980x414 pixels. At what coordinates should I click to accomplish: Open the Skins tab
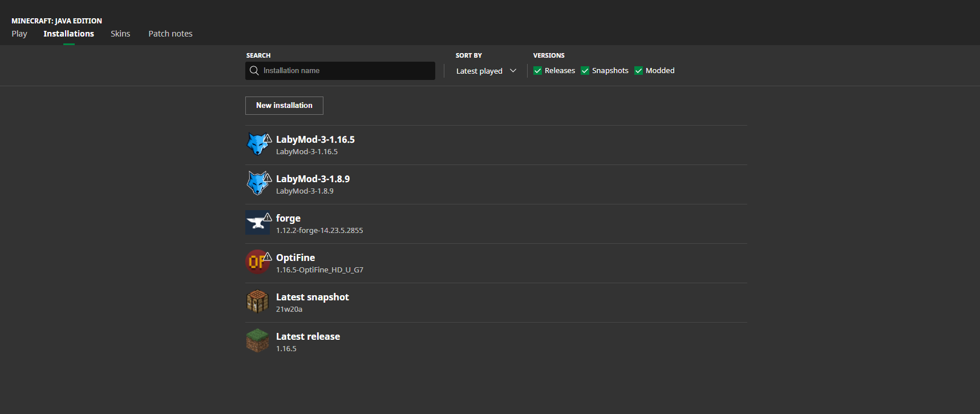120,34
